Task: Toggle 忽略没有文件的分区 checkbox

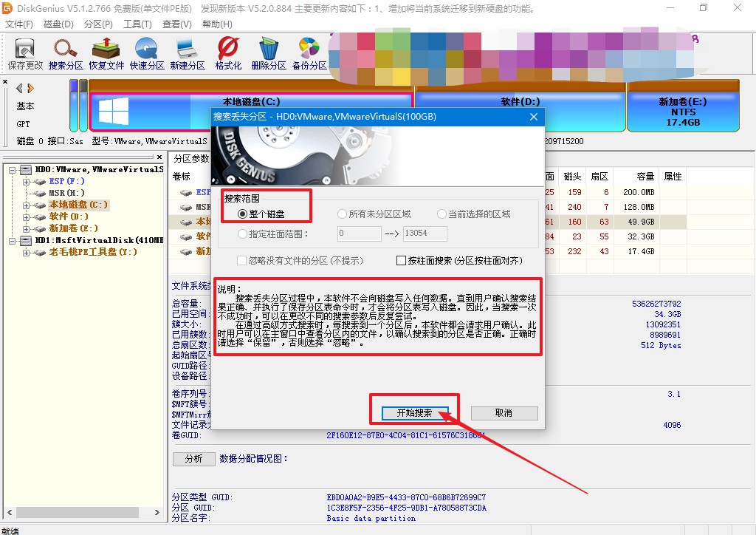Action: [241, 261]
